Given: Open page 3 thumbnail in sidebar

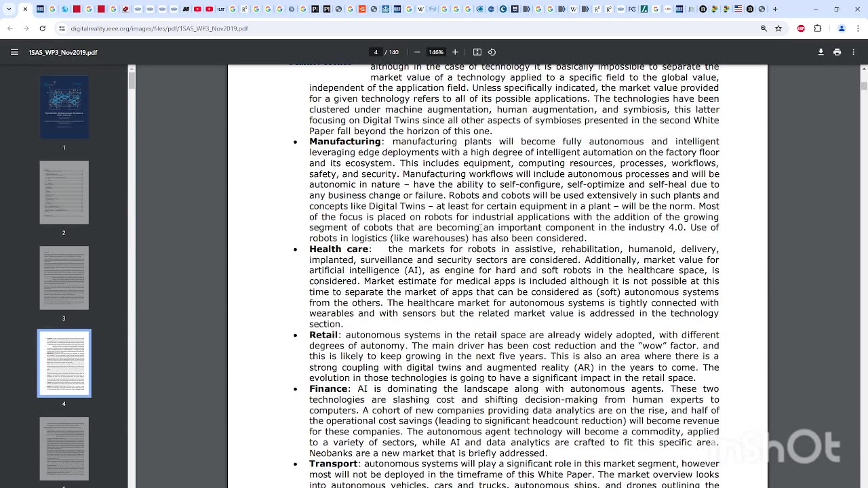Looking at the screenshot, I should [64, 278].
